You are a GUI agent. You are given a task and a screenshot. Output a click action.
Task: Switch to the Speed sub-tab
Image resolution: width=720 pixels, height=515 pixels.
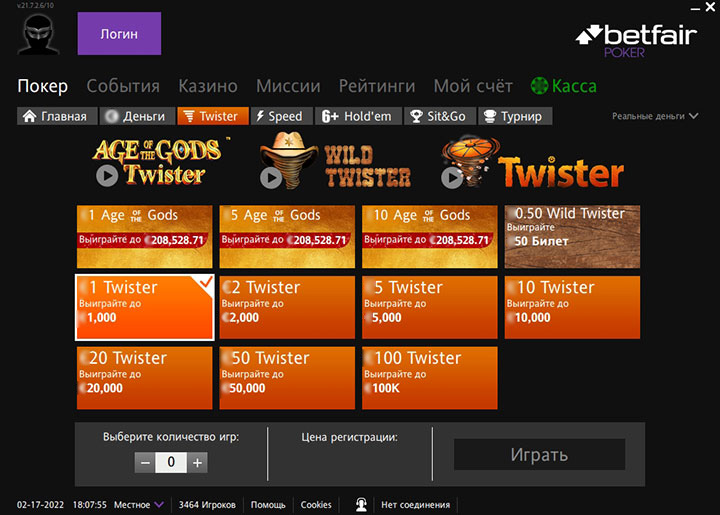pos(282,116)
